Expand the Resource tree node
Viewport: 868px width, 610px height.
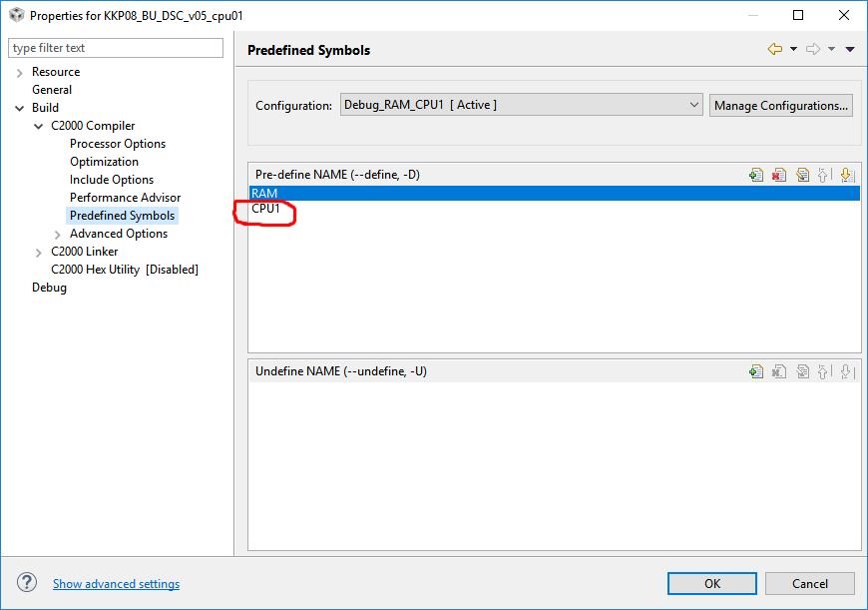coord(20,73)
